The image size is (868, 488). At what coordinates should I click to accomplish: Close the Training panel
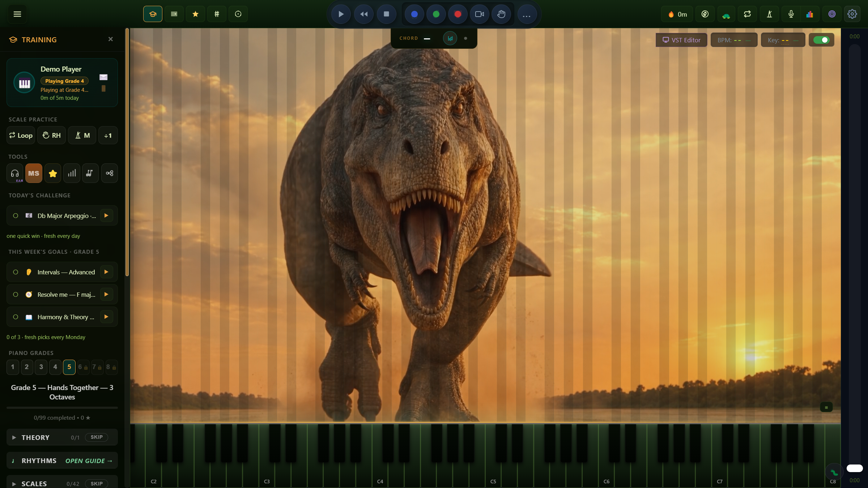pyautogui.click(x=111, y=39)
